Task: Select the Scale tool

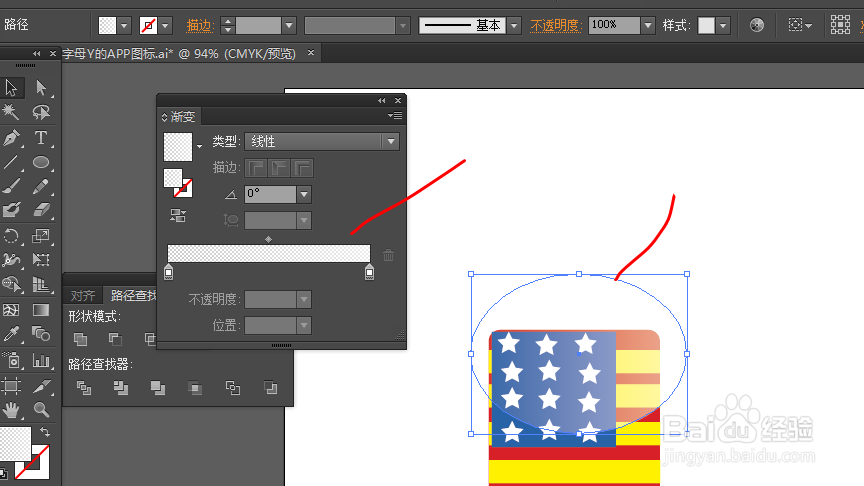Action: (41, 236)
